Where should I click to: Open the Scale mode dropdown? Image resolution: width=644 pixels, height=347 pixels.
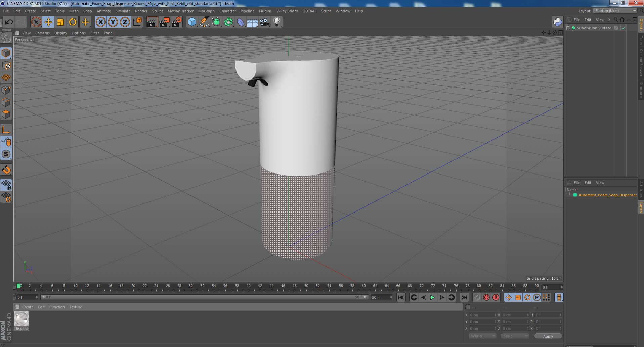point(514,336)
